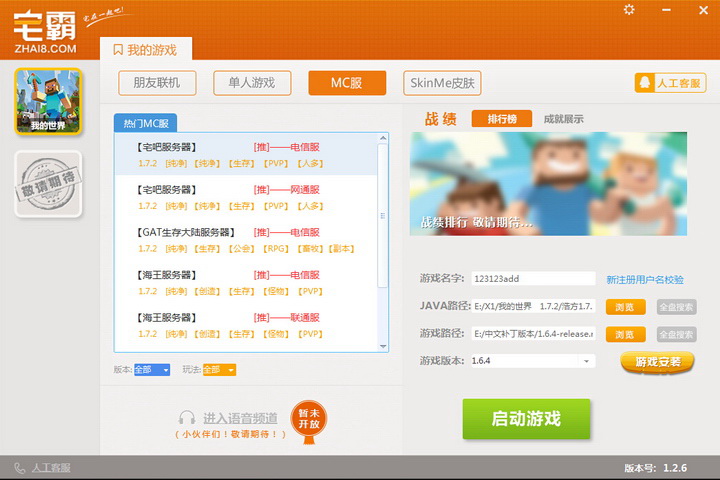This screenshot has height=480, width=720.
Task: Open SkinMe皮肤 tab
Action: 442,83
